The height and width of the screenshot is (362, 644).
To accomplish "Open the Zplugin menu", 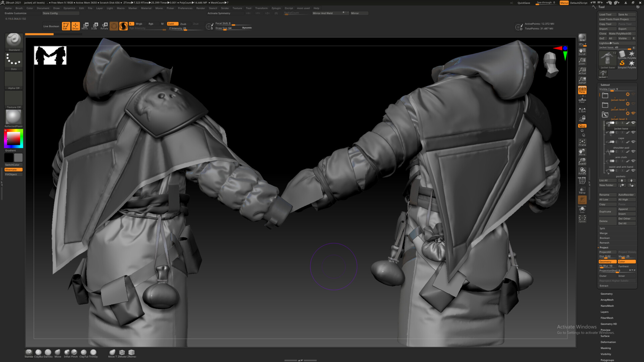I will pos(276,8).
